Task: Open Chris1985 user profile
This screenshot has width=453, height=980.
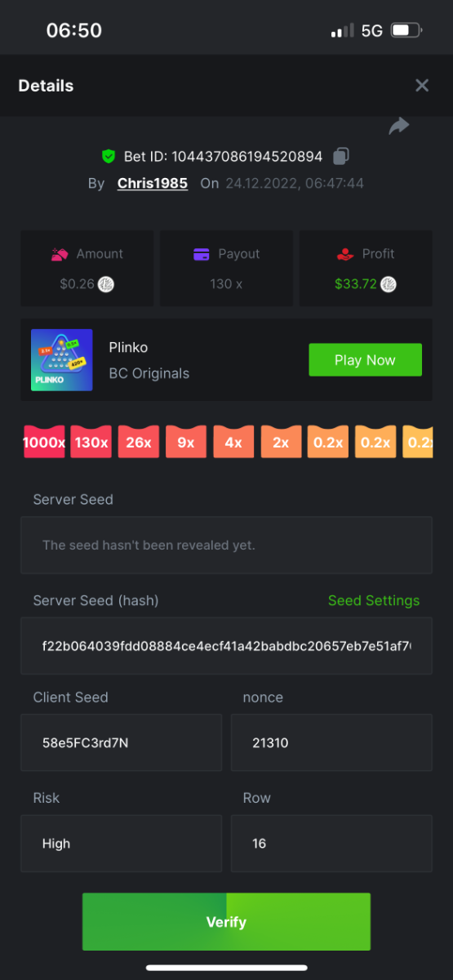Action: pos(153,184)
